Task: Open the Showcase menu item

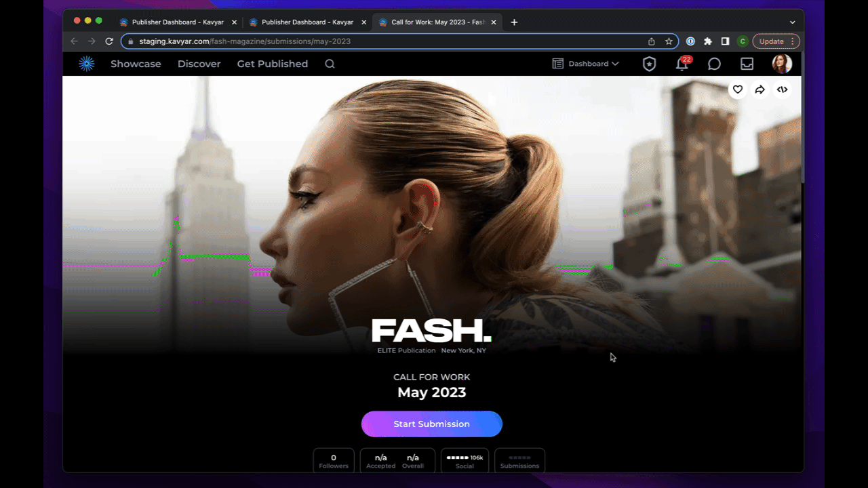Action: click(136, 64)
